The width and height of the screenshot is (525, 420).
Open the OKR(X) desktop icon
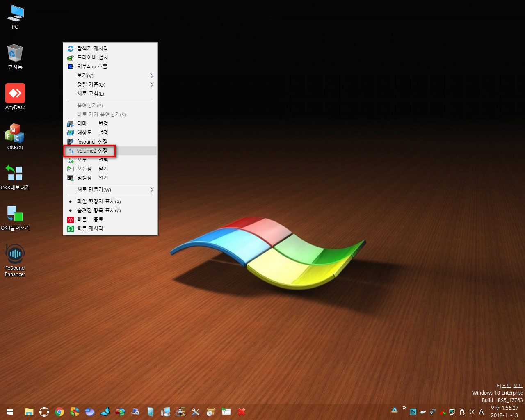click(15, 137)
